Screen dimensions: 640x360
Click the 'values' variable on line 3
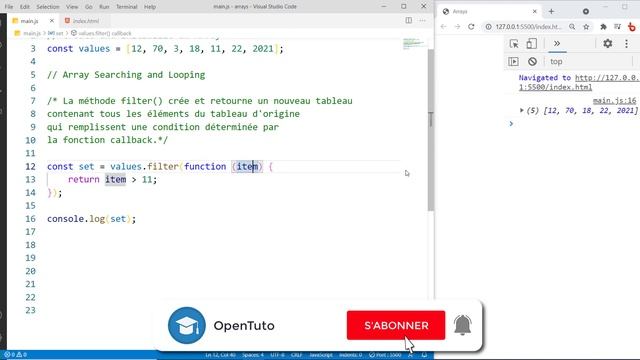(94, 49)
